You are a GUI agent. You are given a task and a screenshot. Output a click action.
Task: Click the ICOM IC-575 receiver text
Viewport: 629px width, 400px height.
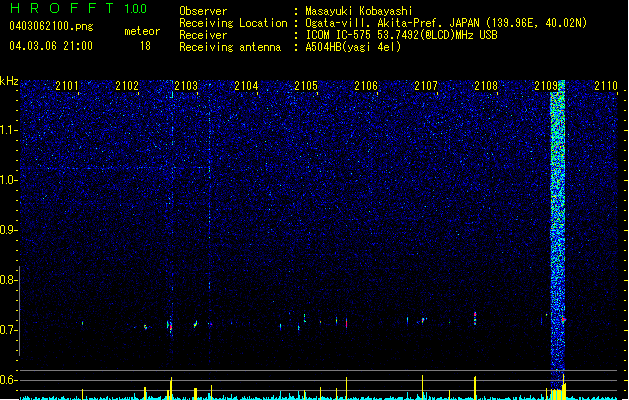coord(401,35)
